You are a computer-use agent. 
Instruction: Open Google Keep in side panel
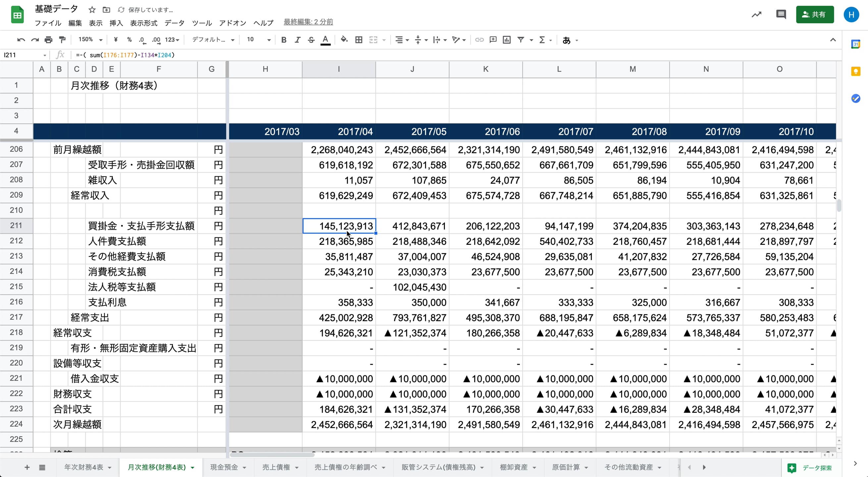pos(855,72)
